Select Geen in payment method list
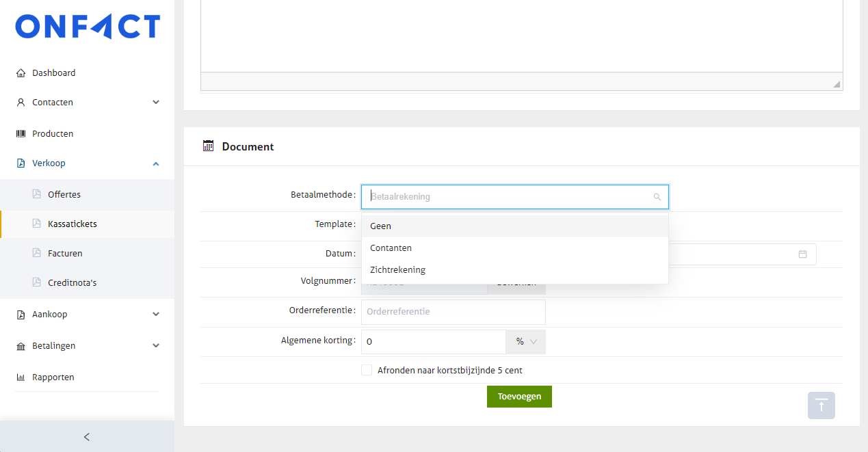This screenshot has width=868, height=452. (380, 226)
